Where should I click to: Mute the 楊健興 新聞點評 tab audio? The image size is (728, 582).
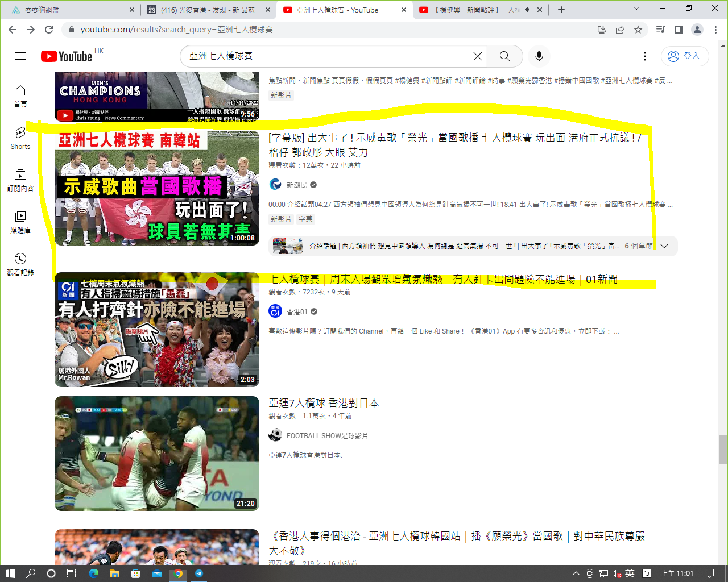528,10
